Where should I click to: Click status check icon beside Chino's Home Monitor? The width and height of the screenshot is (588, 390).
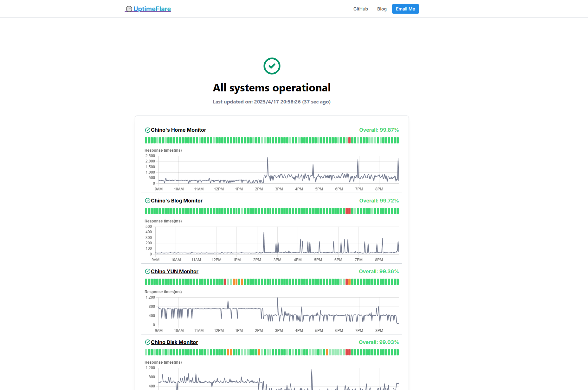[147, 130]
